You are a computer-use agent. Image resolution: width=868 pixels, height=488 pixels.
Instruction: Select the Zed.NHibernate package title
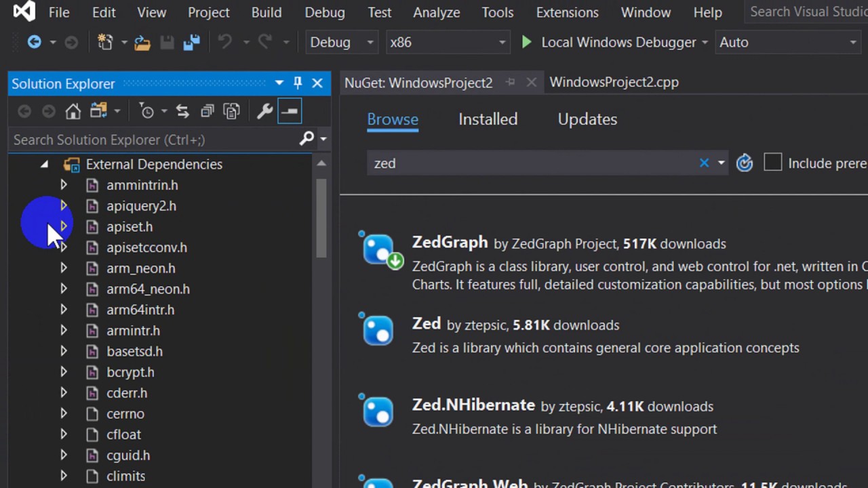(x=473, y=405)
